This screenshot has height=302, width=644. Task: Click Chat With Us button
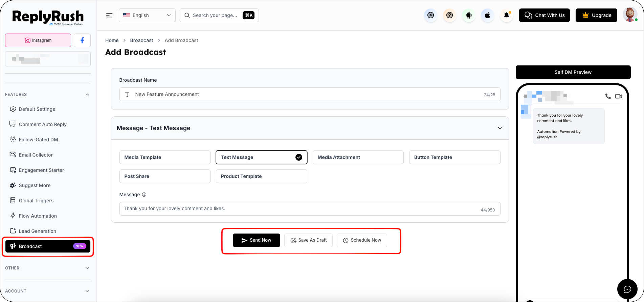[x=544, y=15]
